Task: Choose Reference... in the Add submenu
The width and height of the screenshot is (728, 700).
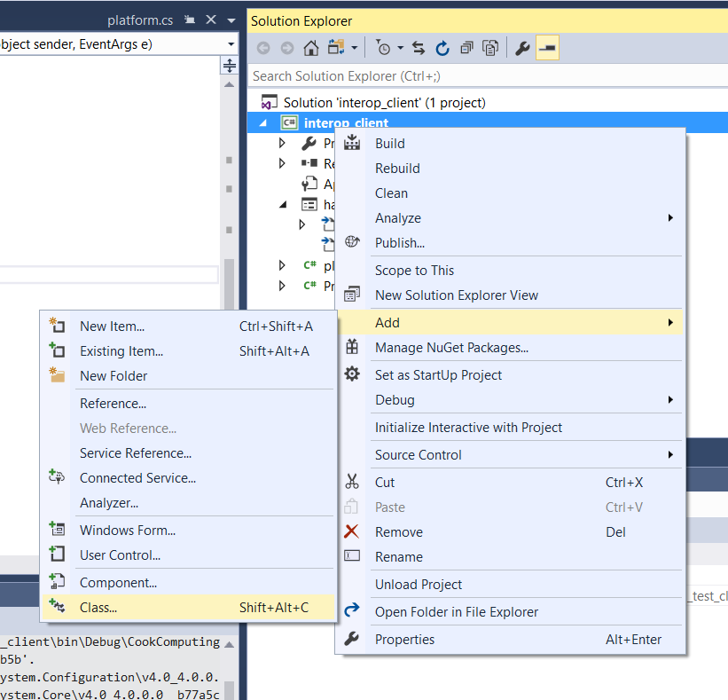Action: click(188, 403)
